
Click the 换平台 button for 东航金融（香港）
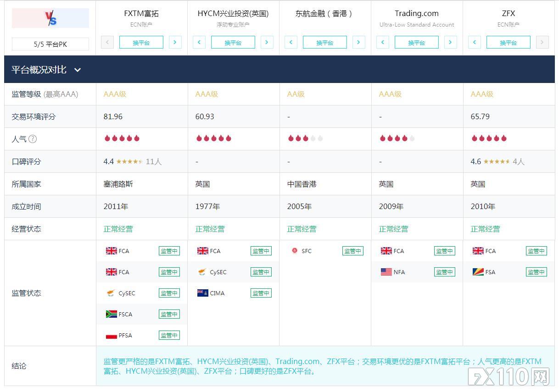(324, 43)
